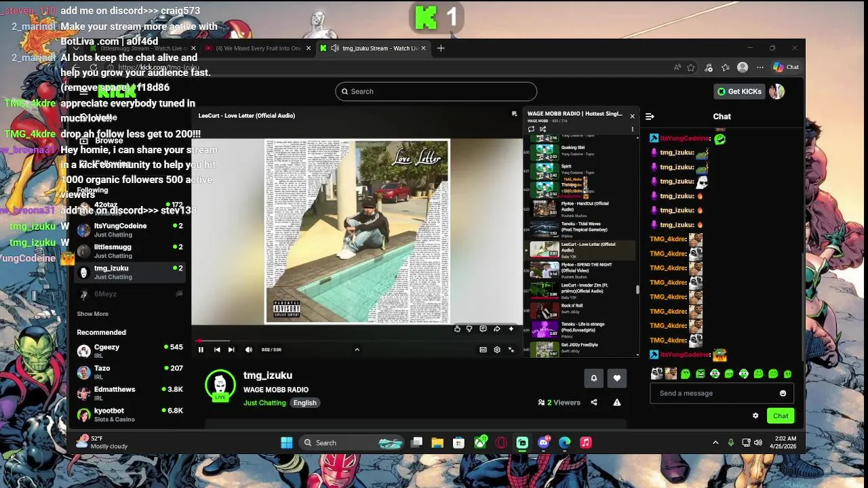This screenshot has width=868, height=488.
Task: Close the WAGE MOBB RADIO playlist panel
Action: click(x=632, y=116)
